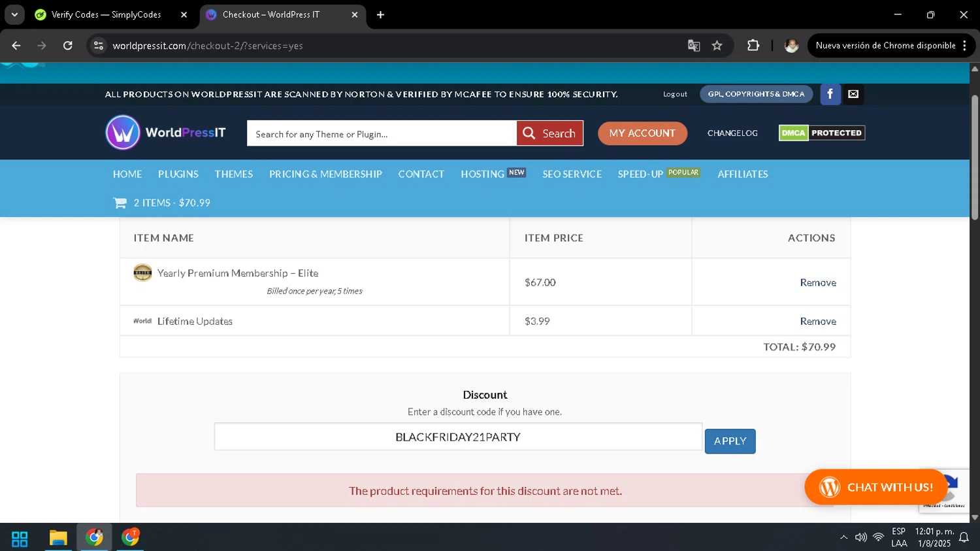980x551 pixels.
Task: View site information icon in address bar
Action: (x=99, y=46)
